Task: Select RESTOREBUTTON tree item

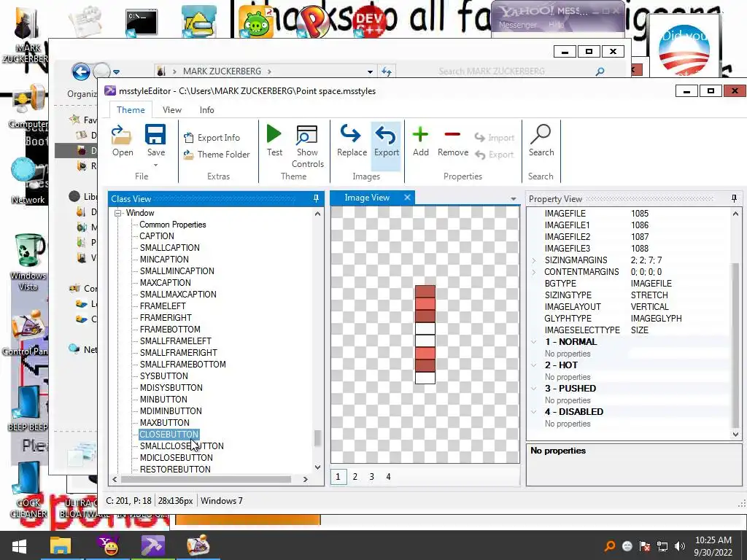Action: click(175, 469)
